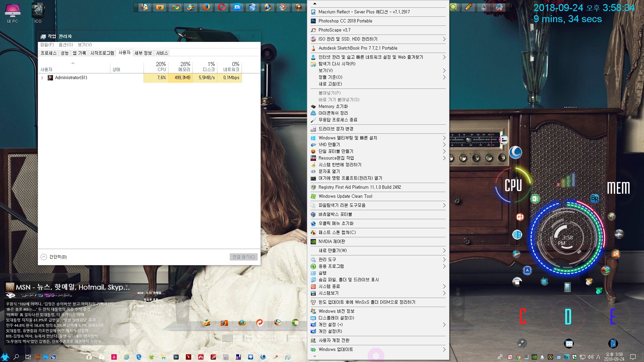Click the biohazard Start button
The image size is (644, 362).
tap(5, 357)
